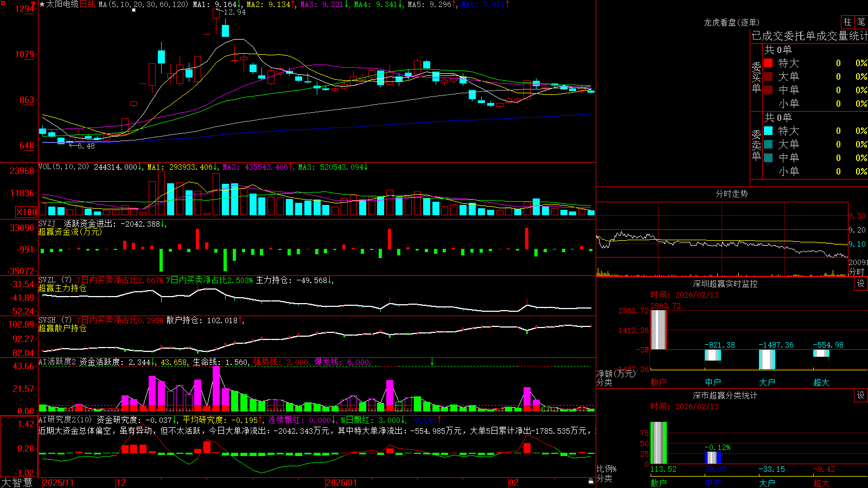
Task: Click the 2026/01 date marker on timeline
Action: [x=342, y=483]
